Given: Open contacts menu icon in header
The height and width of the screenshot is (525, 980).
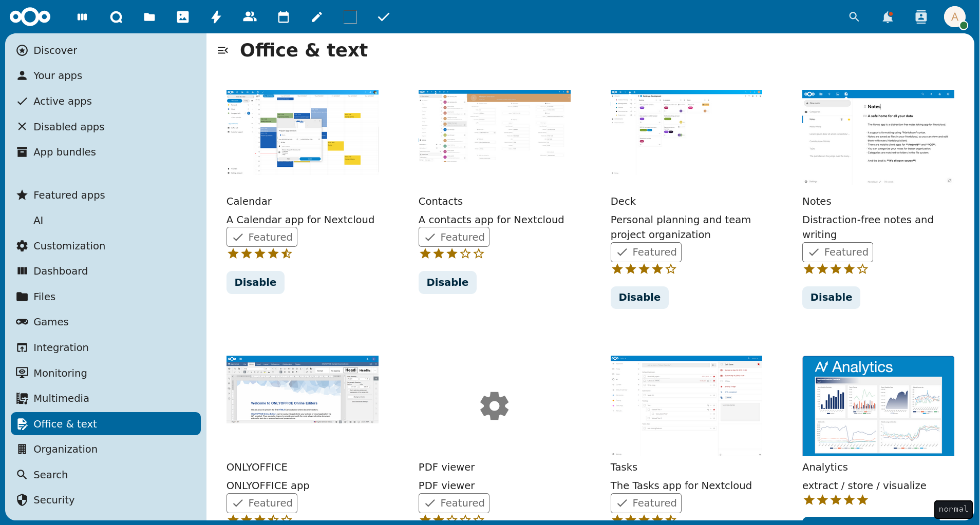Looking at the screenshot, I should coord(921,17).
